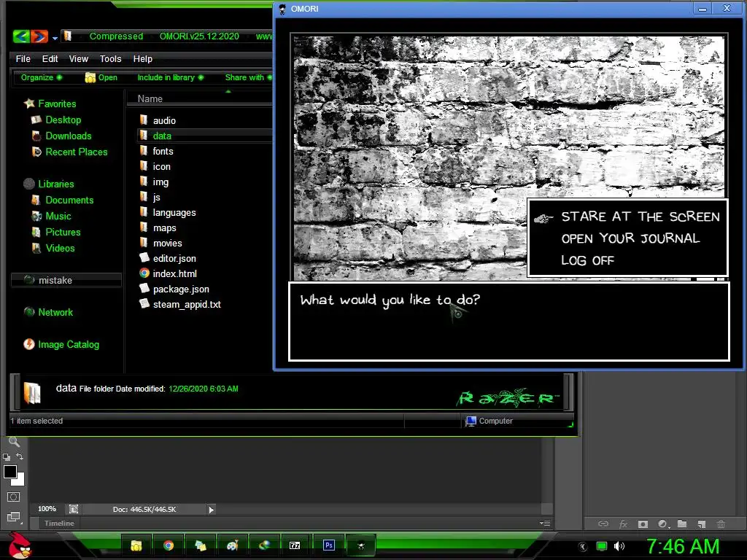Click the Compressed breadcrumb in address bar
Image resolution: width=747 pixels, height=560 pixels.
click(x=116, y=36)
